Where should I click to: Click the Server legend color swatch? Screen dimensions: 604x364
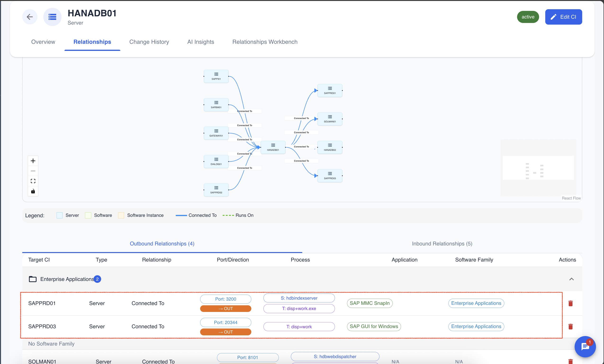[59, 215]
